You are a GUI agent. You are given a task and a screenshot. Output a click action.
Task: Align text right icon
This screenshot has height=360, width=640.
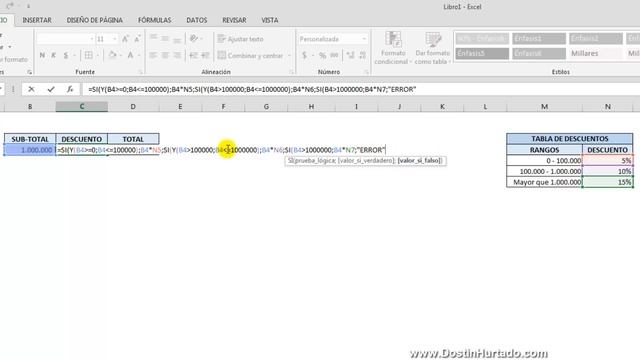(177, 55)
